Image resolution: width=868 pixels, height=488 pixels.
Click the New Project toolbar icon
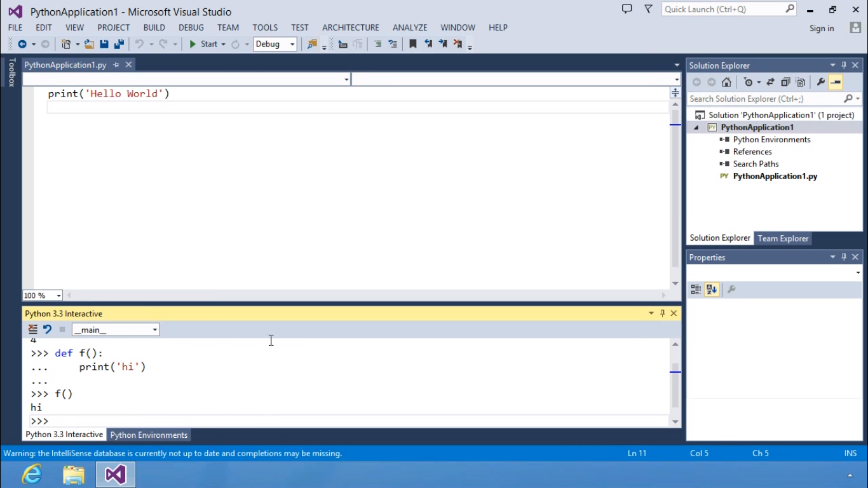point(67,43)
